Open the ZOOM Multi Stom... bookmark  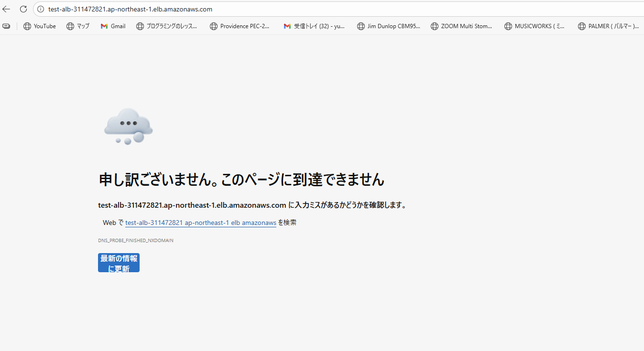pyautogui.click(x=461, y=26)
